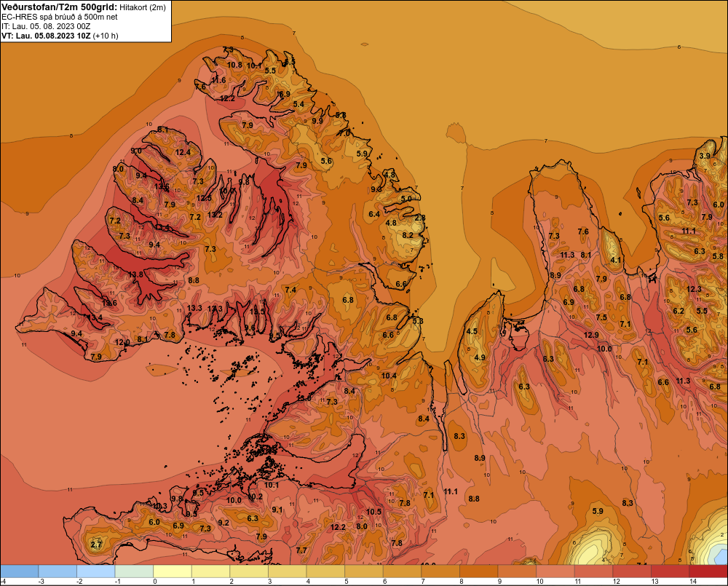Click the temperature value "7.4"
Screen dimensions: 728x586
[290, 290]
